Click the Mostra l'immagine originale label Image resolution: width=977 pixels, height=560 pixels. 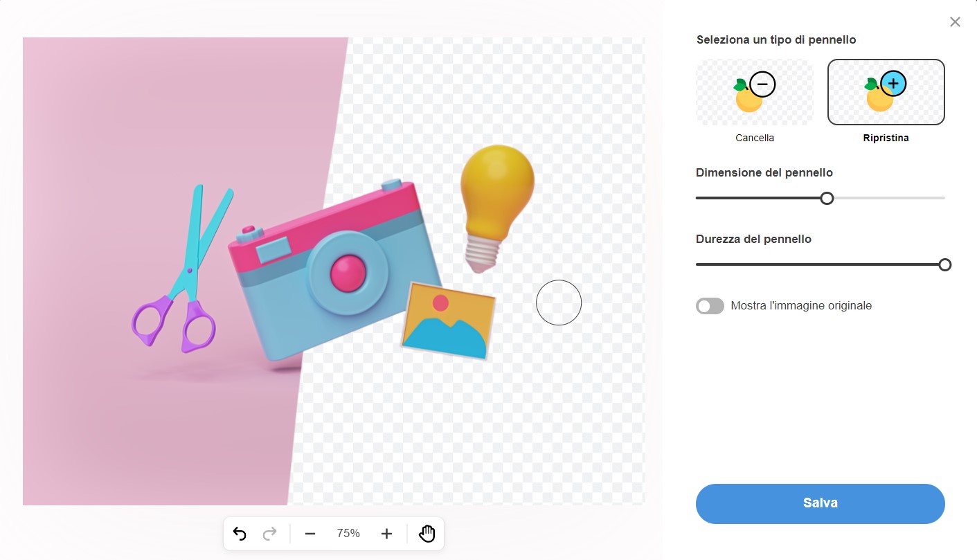(801, 306)
